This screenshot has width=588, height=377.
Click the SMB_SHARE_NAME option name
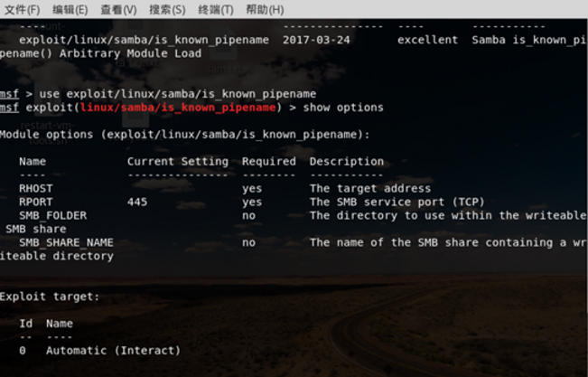coord(66,242)
